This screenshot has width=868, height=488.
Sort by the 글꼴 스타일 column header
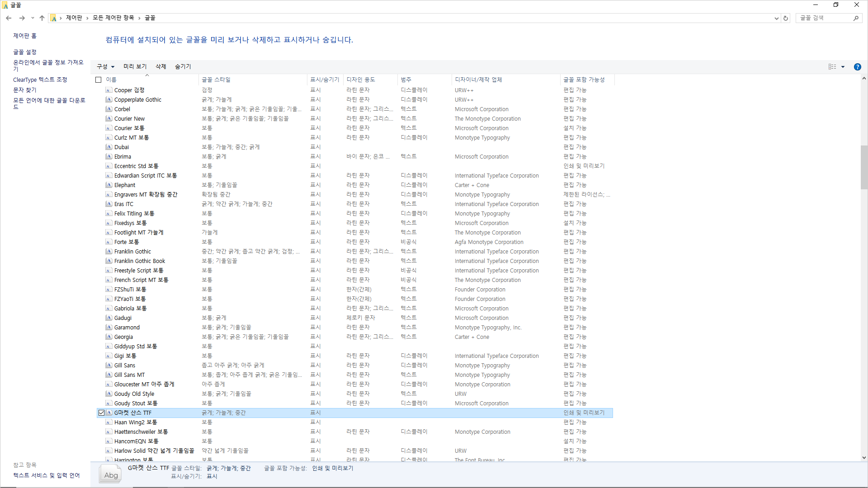(x=216, y=80)
